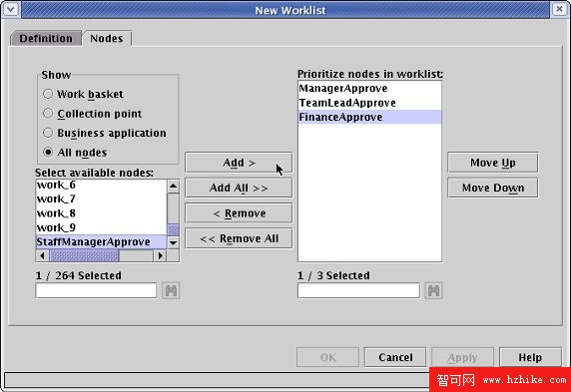Select work_9 in available nodes
The height and width of the screenshot is (392, 571).
pyautogui.click(x=101, y=227)
